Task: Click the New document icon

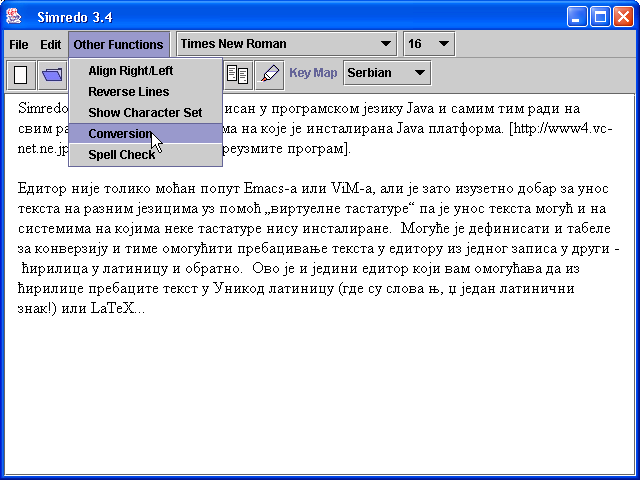Action: coord(20,74)
